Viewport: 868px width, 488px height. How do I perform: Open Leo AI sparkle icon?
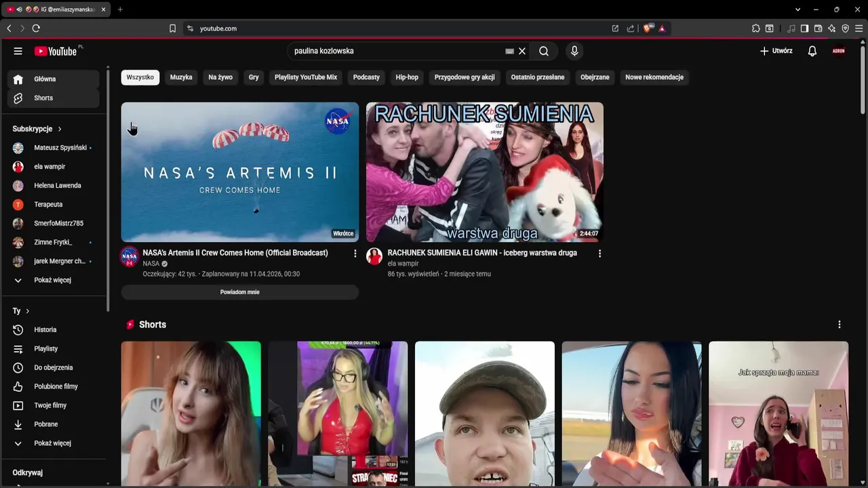[831, 28]
